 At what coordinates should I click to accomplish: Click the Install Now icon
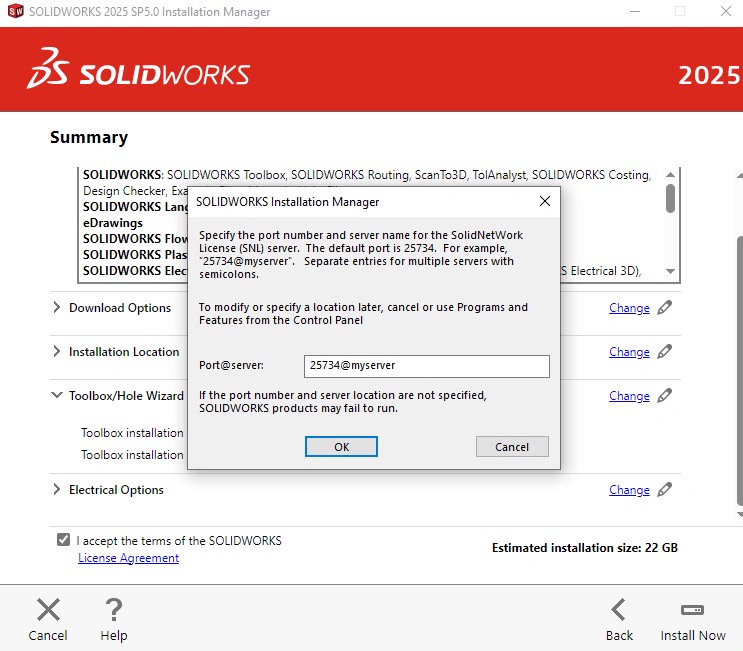692,610
